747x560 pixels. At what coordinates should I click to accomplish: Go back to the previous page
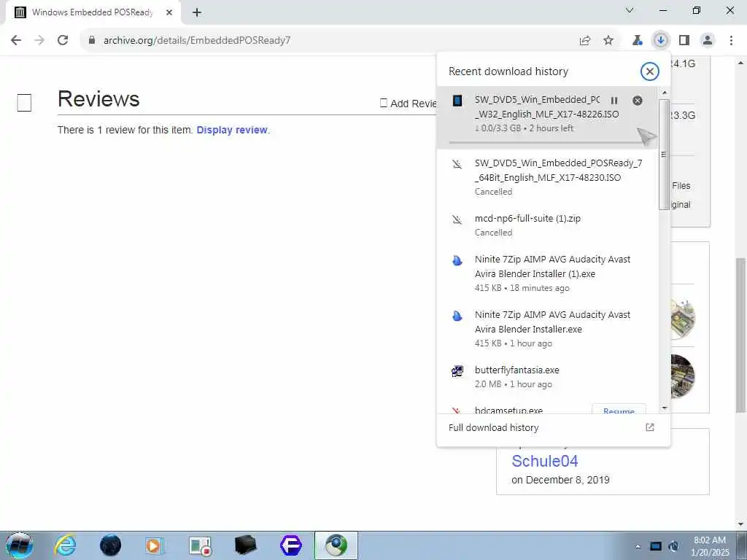pyautogui.click(x=16, y=40)
